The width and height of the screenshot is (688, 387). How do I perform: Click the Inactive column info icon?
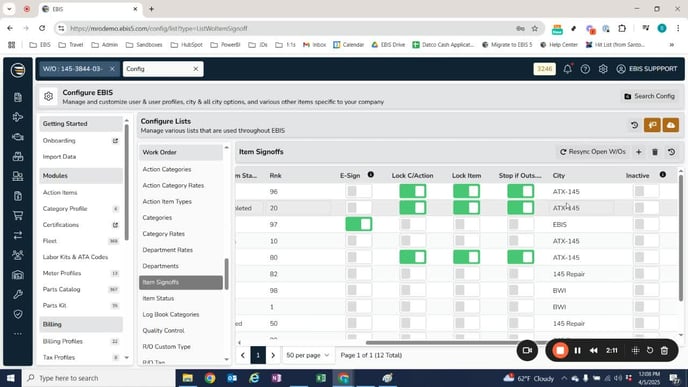click(x=663, y=175)
